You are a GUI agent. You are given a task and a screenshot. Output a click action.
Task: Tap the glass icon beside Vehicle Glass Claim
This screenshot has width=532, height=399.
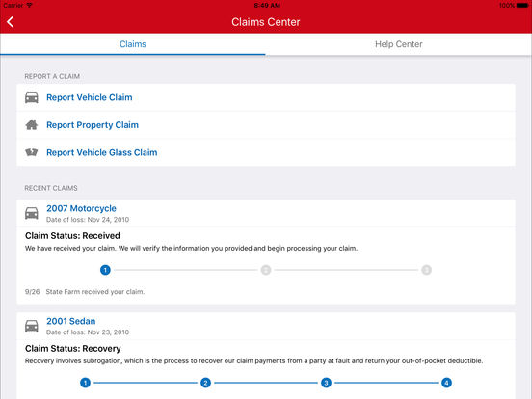click(x=32, y=152)
